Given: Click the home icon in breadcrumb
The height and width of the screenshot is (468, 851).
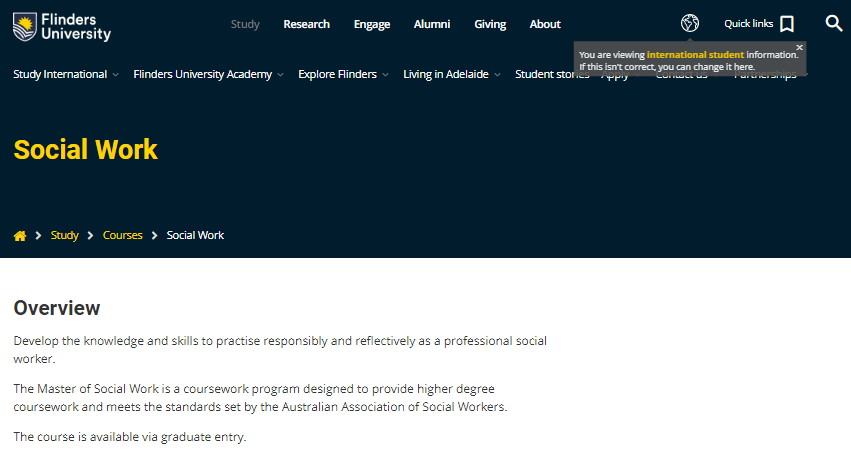Looking at the screenshot, I should click(x=20, y=236).
